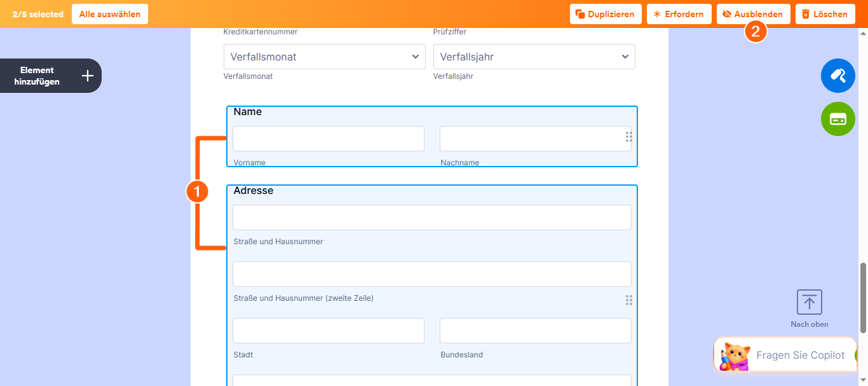Open the form designer paint roller icon
Viewport: 868px width, 386px height.
[838, 76]
